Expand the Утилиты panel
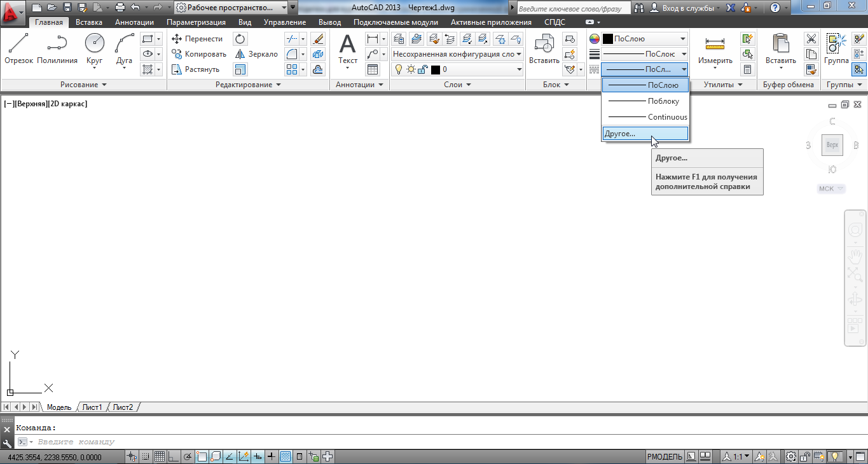Image resolution: width=868 pixels, height=464 pixels. (x=723, y=85)
